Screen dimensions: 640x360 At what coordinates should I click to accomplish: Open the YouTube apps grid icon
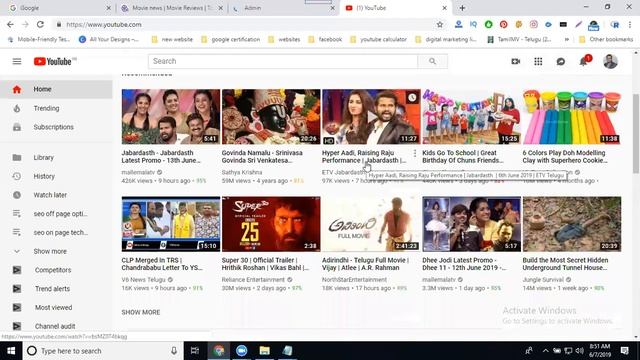pos(538,61)
